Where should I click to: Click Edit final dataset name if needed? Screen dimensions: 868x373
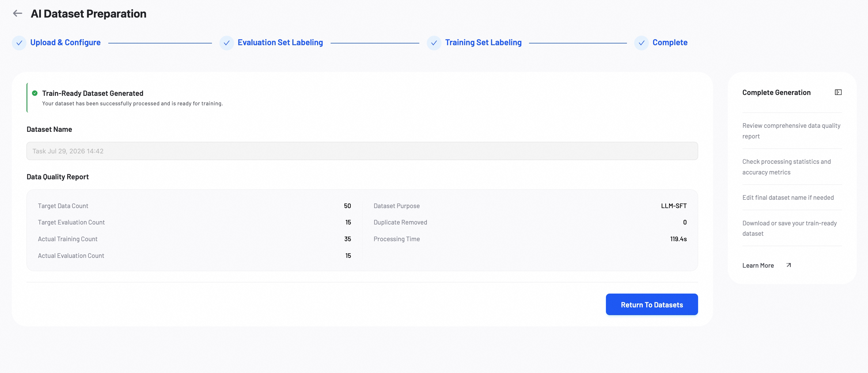tap(788, 197)
